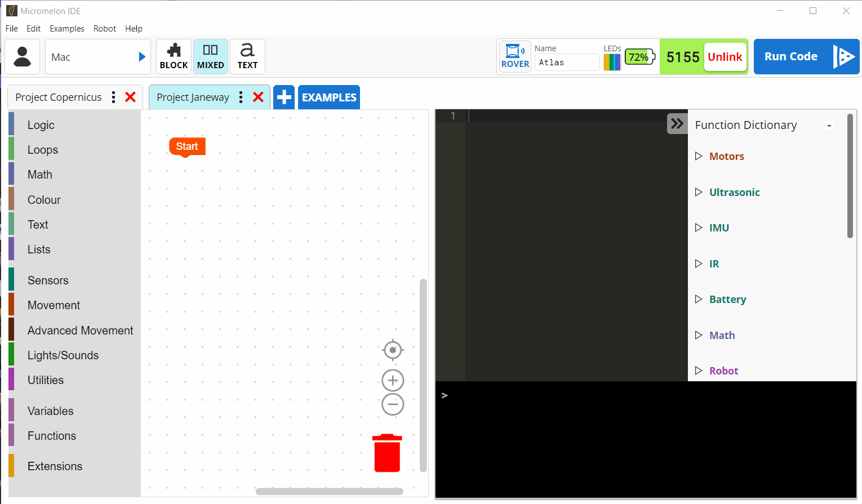Click the Unlink button
The height and width of the screenshot is (504, 862).
coord(725,57)
